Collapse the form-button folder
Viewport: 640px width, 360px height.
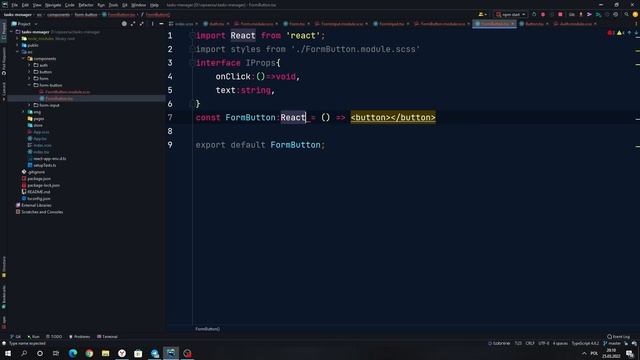tap(29, 85)
